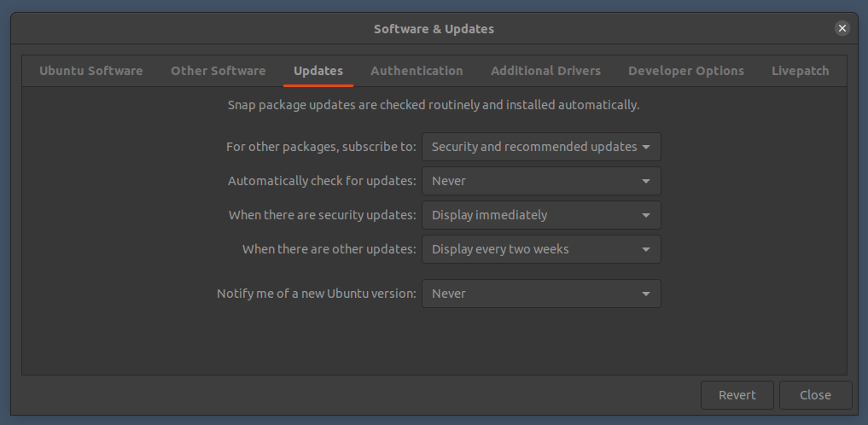
Task: Click the dropdown arrow beside 'Security and recommended updates'
Action: (x=646, y=147)
